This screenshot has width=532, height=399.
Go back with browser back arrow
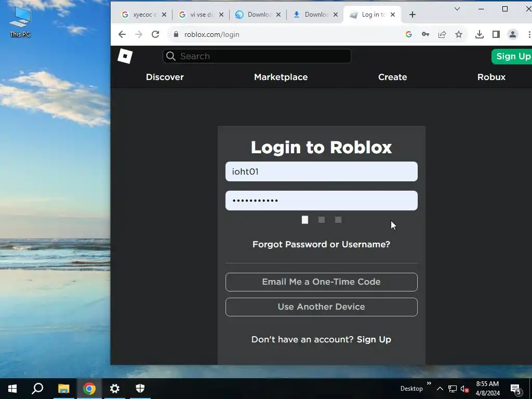(122, 34)
